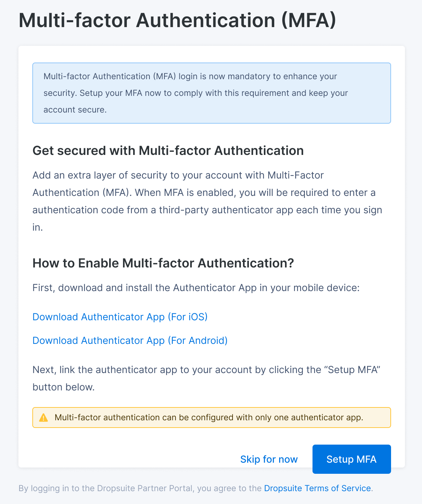Viewport: 422px width, 504px height.
Task: Select the 'How to Enable Multi-factor Authentication?' heading
Action: tap(163, 263)
